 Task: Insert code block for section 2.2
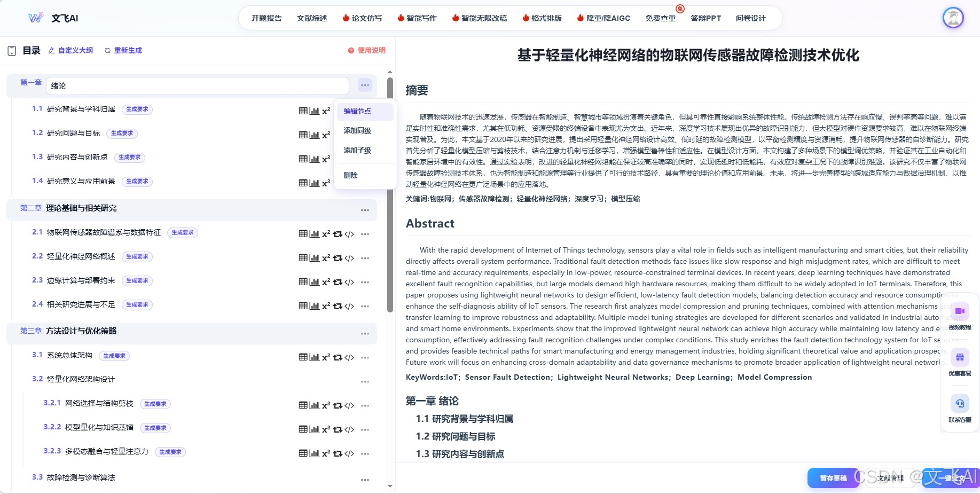pos(349,258)
